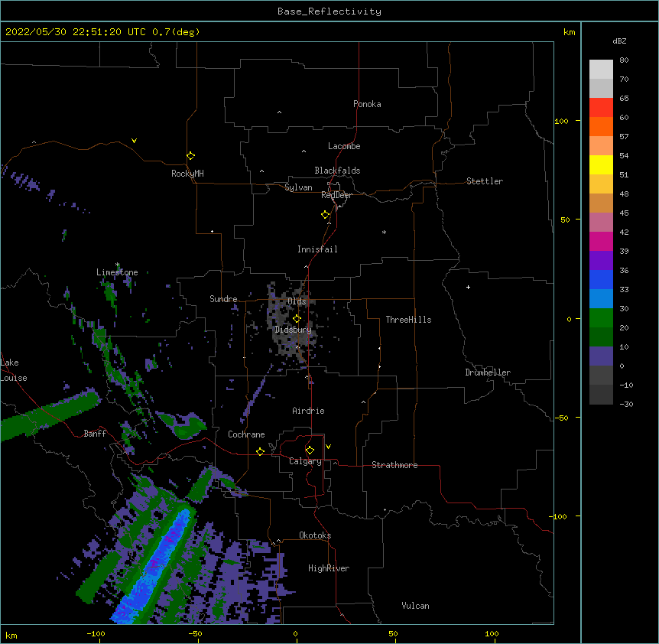Click the yellow diamond marker south of RedDeer
Screen dimensions: 659x644
point(326,215)
